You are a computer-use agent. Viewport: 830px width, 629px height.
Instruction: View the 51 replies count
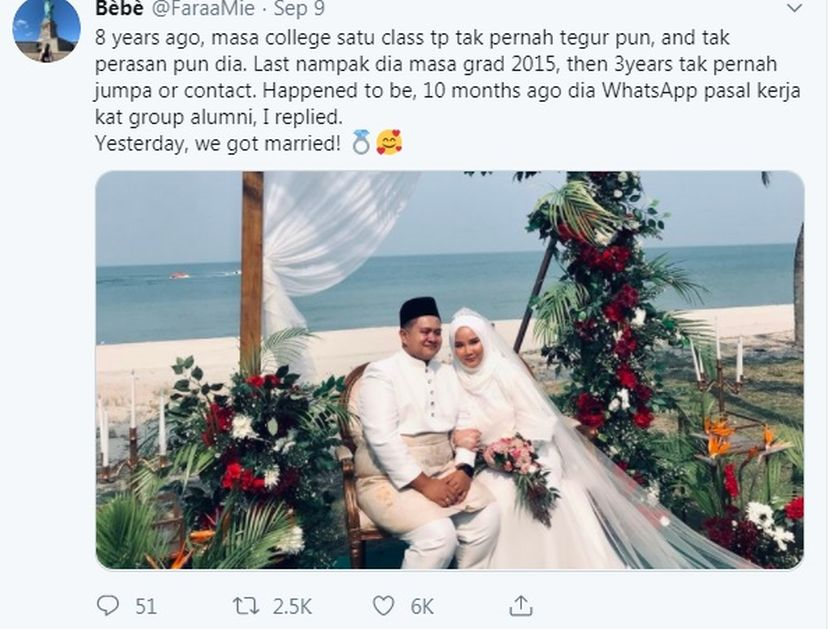pyautogui.click(x=145, y=606)
